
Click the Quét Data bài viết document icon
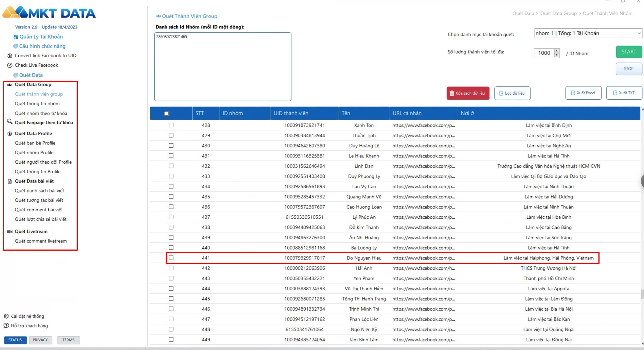[x=10, y=181]
